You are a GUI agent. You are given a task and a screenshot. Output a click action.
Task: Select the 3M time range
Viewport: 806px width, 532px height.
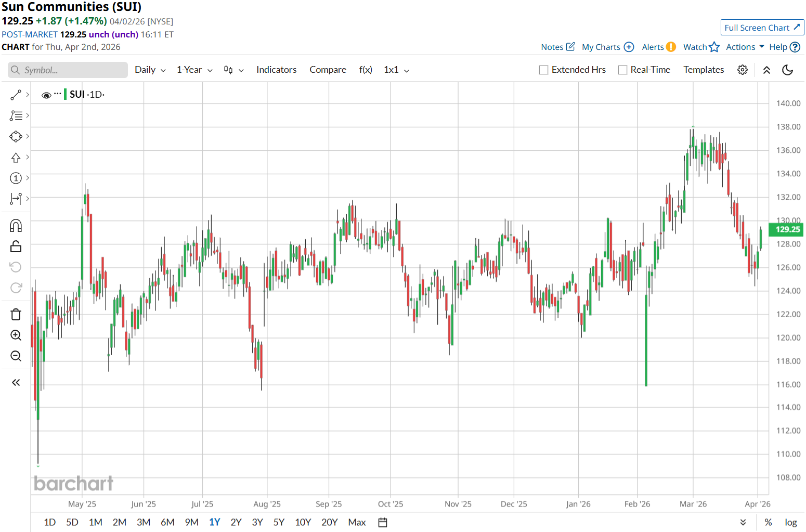click(144, 522)
